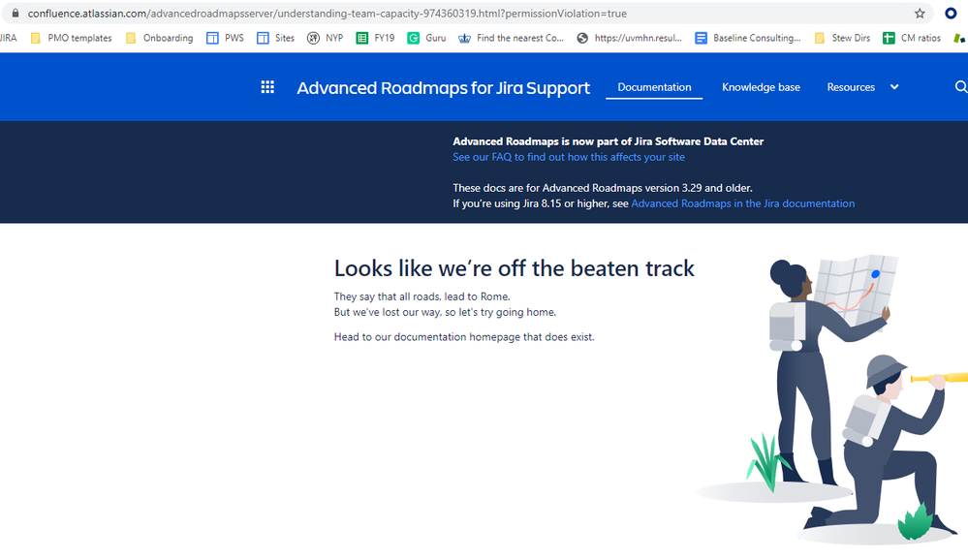Open the Find the nearest Co... bookmark
Image resolution: width=968 pixels, height=560 pixels.
(512, 38)
